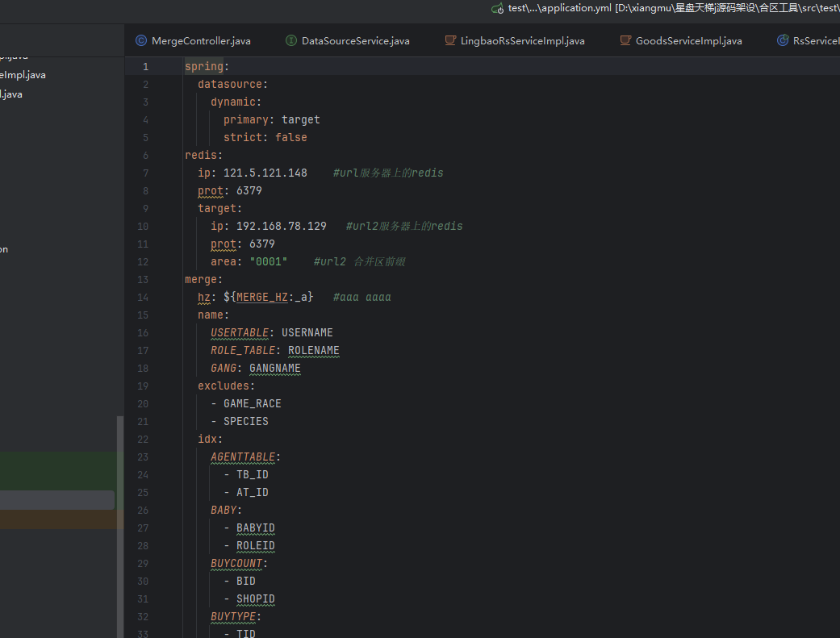Click the value 6379 on line 11

pos(262,244)
